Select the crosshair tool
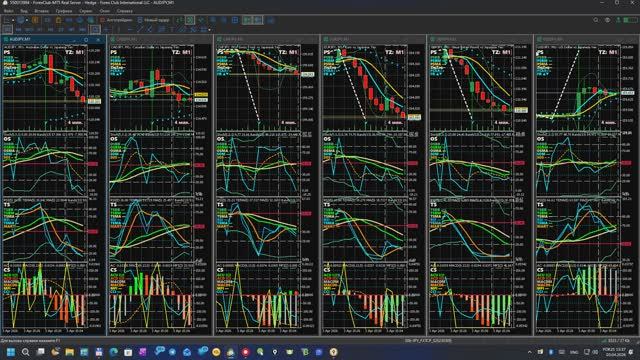This screenshot has width=640, height=360. (106, 29)
